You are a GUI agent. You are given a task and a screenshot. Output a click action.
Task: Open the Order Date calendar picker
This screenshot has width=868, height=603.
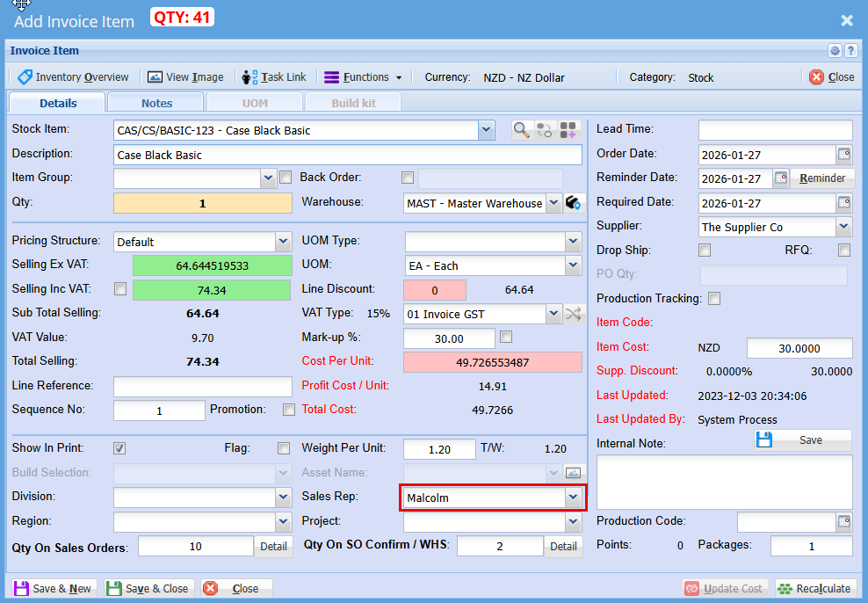pos(843,155)
